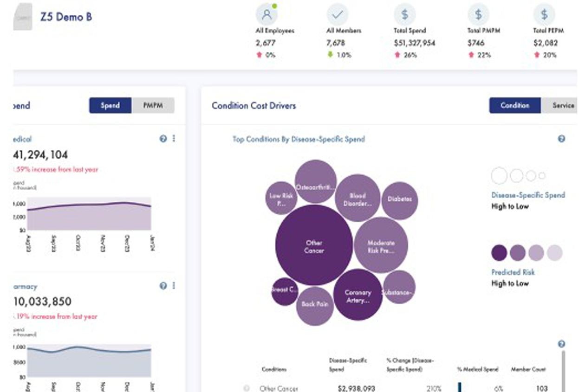Open help icon for Medical spend card

163,139
